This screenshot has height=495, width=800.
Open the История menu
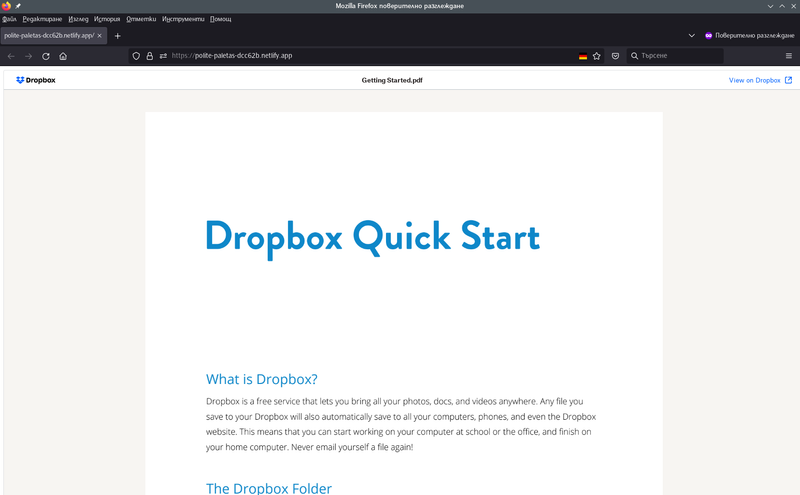pos(107,19)
